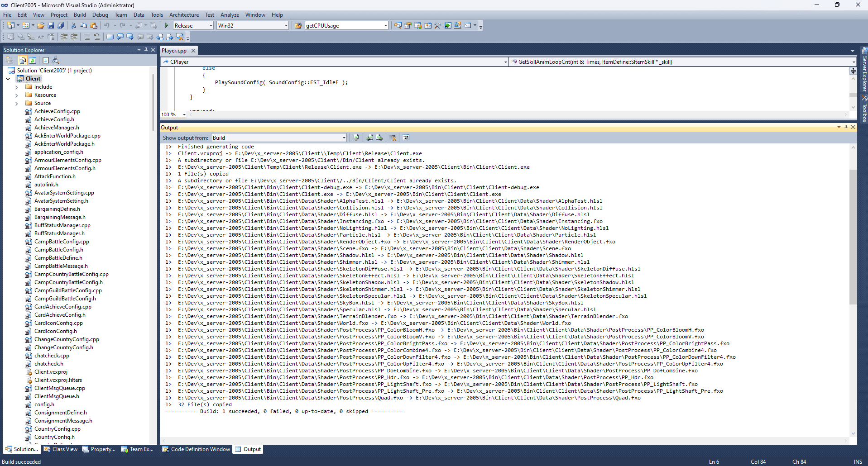This screenshot has height=466, width=868.
Task: Click the Undo arrow icon
Action: [107, 25]
